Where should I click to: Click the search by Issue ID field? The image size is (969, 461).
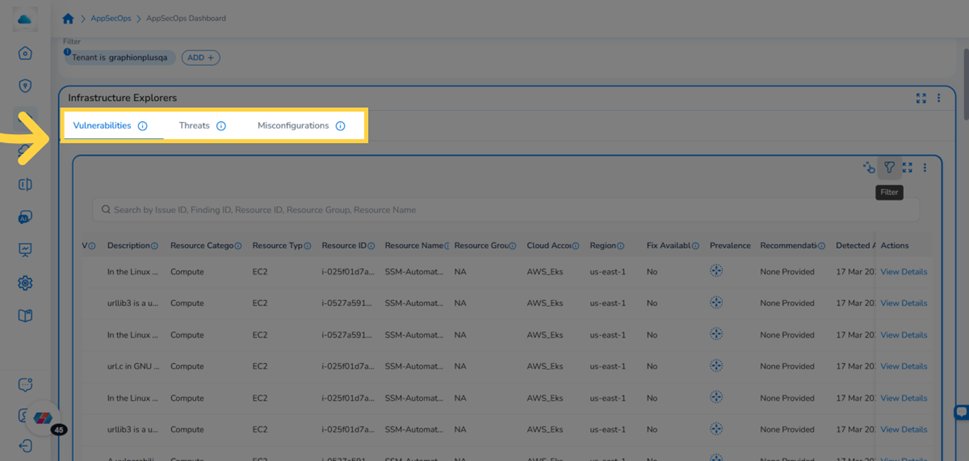(x=506, y=210)
